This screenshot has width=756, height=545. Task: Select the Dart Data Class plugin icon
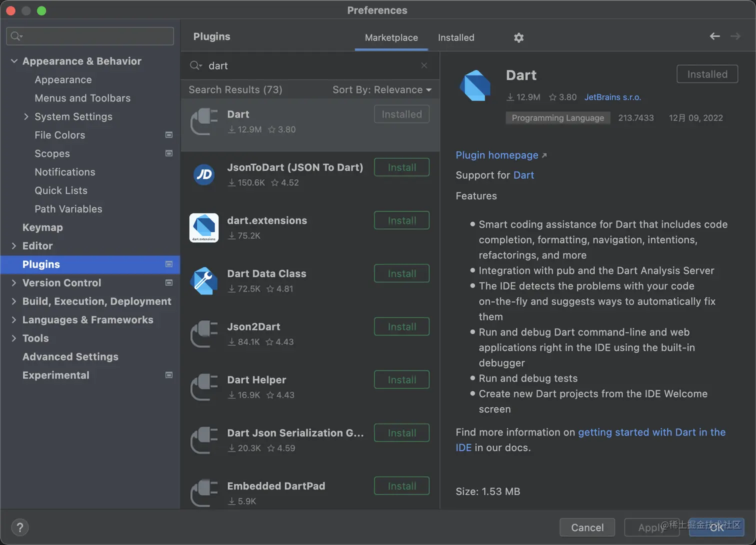click(x=204, y=280)
